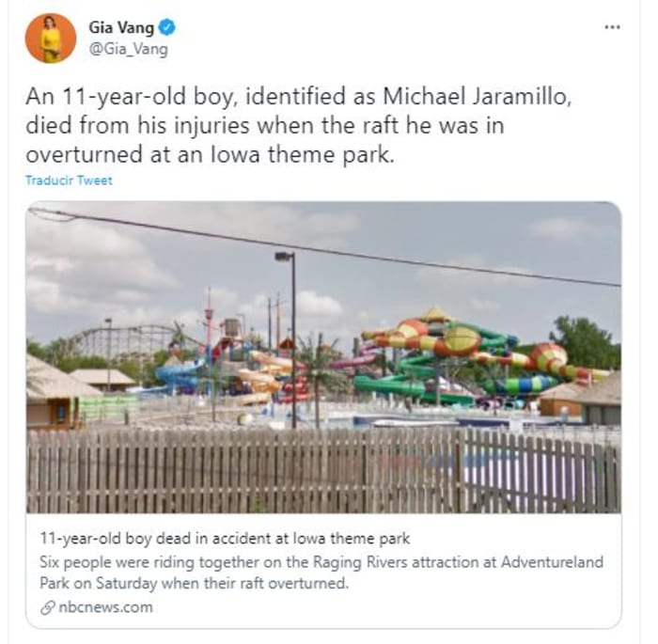Viewport: 658px width, 644px height.
Task: Click Traducir Tweet to translate
Action: (x=69, y=181)
